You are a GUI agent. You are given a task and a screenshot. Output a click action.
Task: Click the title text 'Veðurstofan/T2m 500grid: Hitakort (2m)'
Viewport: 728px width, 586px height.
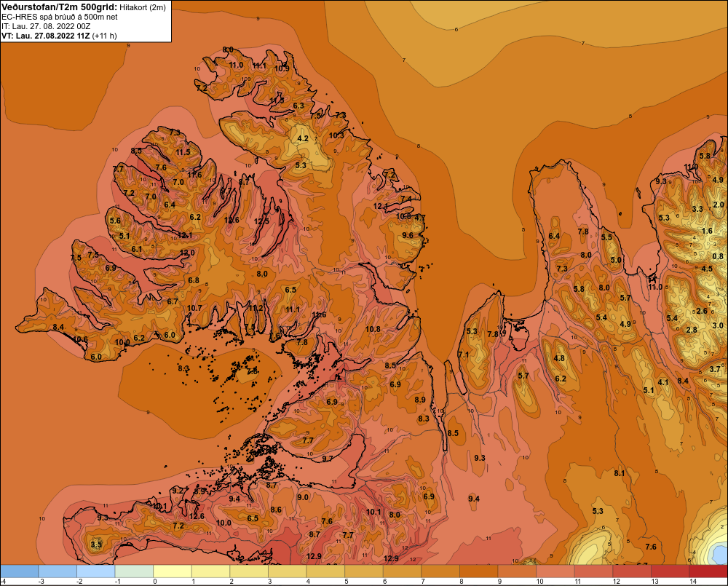point(84,7)
